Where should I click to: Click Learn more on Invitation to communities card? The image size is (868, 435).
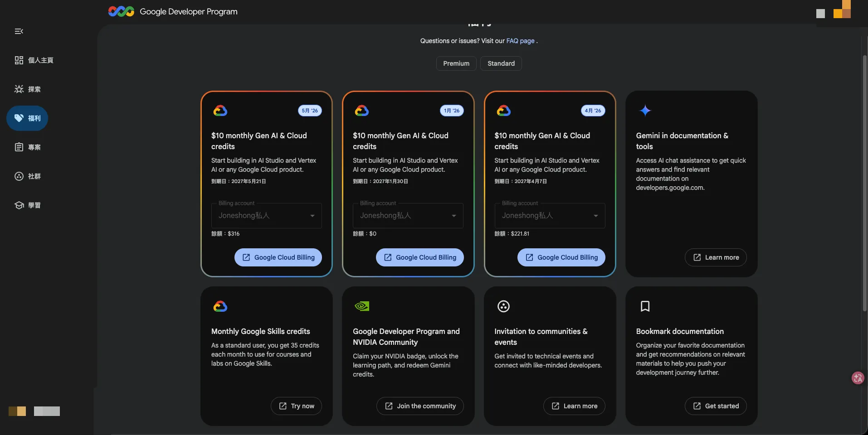pos(574,406)
